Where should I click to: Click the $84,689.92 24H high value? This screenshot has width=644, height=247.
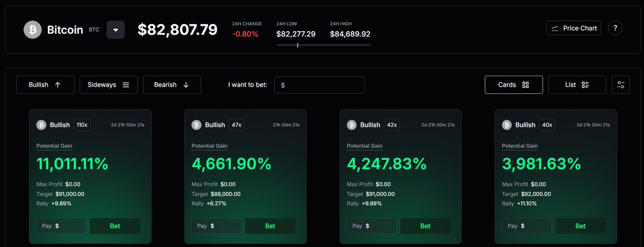tap(350, 34)
